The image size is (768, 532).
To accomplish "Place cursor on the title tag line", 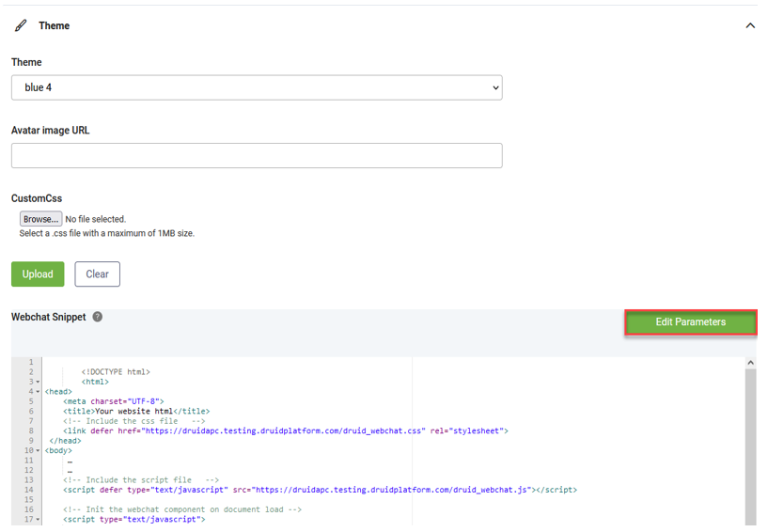I will (x=136, y=412).
